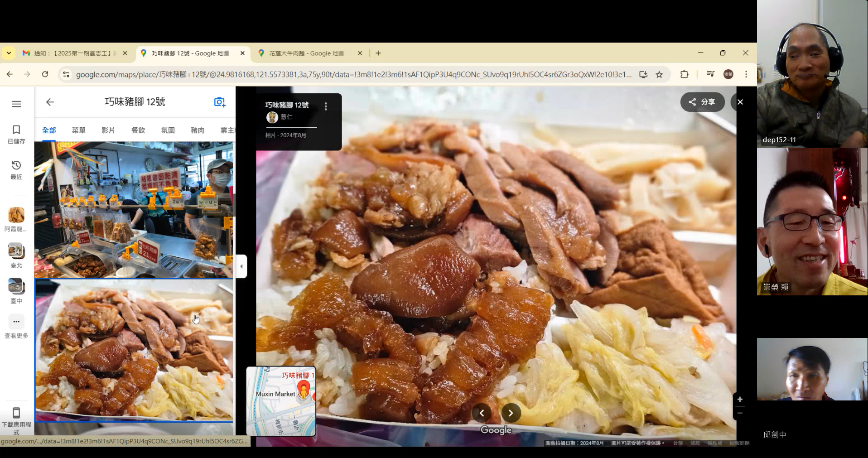
Task: Show the previous photo with left arrow
Action: (482, 413)
